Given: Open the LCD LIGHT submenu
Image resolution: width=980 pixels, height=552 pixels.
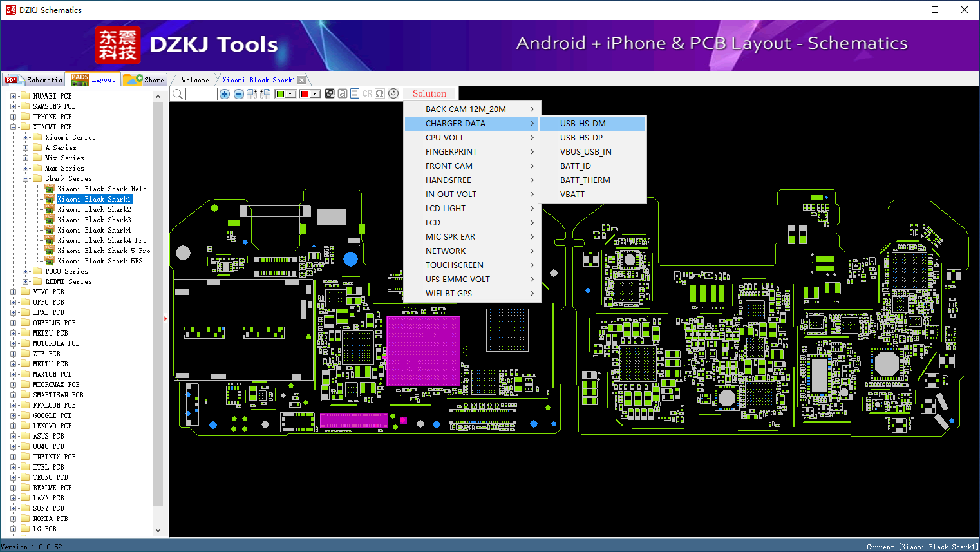Looking at the screenshot, I should [x=473, y=209].
